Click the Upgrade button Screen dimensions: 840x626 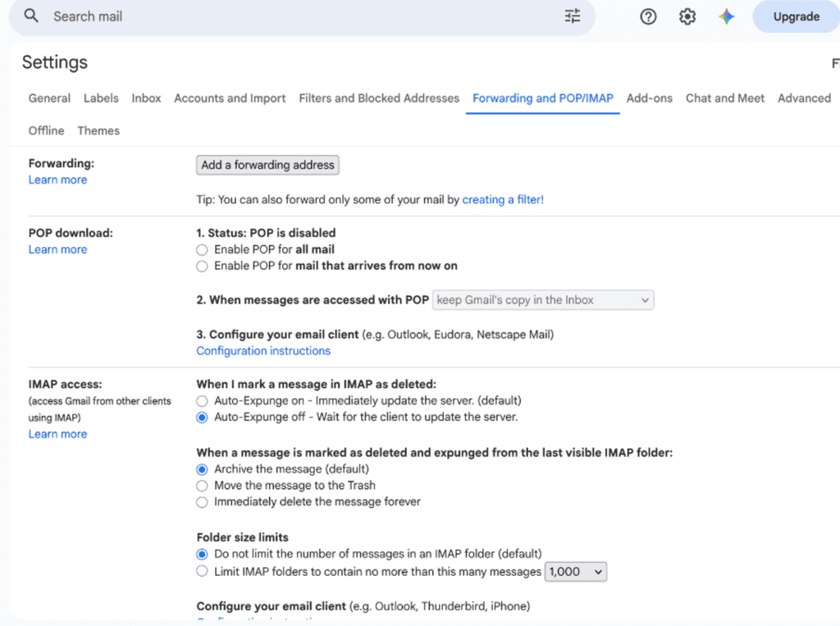coord(796,16)
